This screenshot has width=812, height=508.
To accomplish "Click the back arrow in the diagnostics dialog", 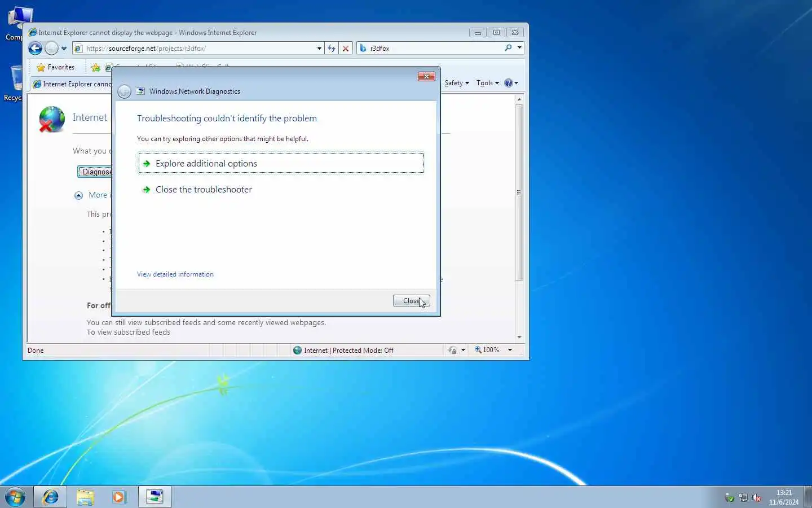I will pyautogui.click(x=125, y=91).
